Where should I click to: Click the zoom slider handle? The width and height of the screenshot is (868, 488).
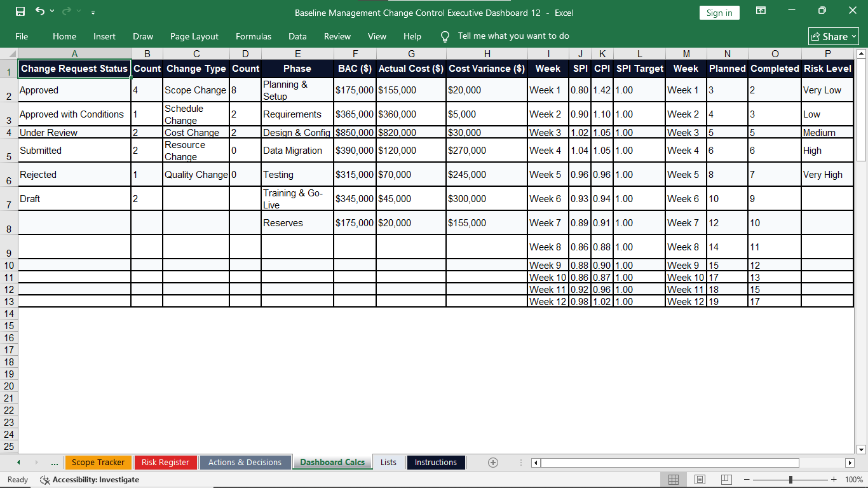[790, 480]
